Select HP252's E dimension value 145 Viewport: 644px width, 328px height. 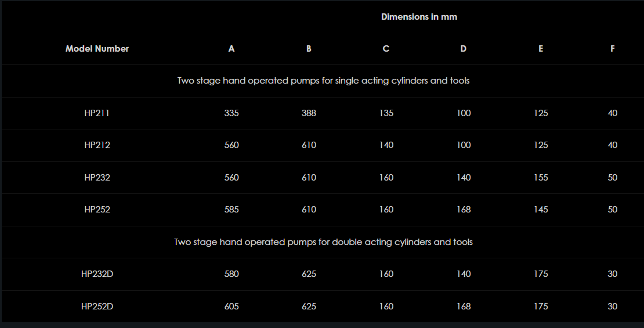pyautogui.click(x=541, y=210)
